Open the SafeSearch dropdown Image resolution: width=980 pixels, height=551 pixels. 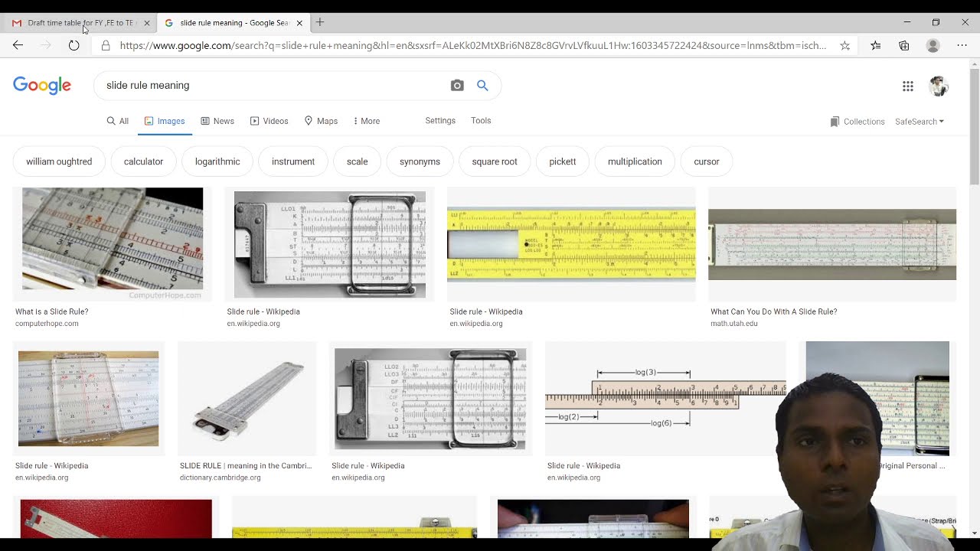point(920,122)
